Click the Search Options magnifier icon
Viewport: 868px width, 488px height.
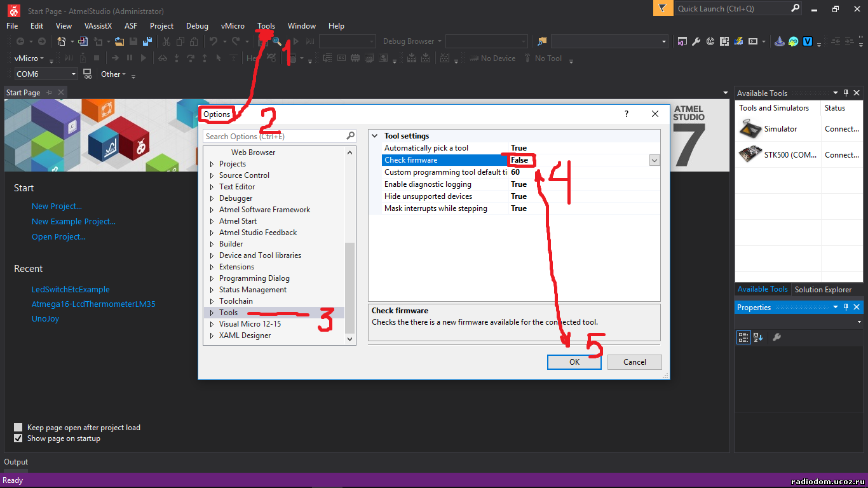(x=350, y=136)
